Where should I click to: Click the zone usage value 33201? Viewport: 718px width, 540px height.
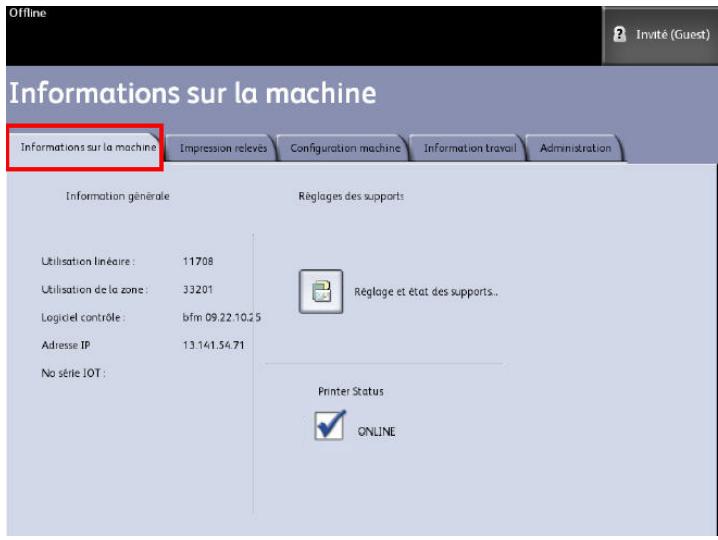(202, 290)
